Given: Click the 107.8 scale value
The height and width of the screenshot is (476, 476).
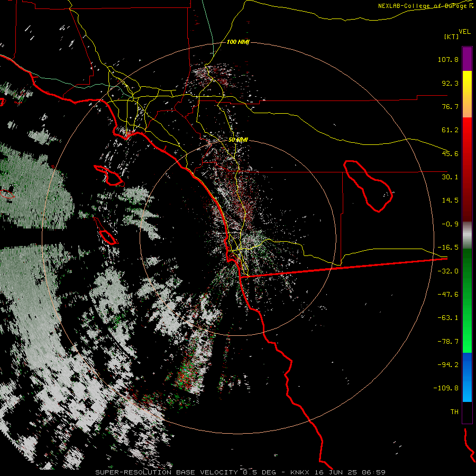Looking at the screenshot, I should tap(448, 59).
